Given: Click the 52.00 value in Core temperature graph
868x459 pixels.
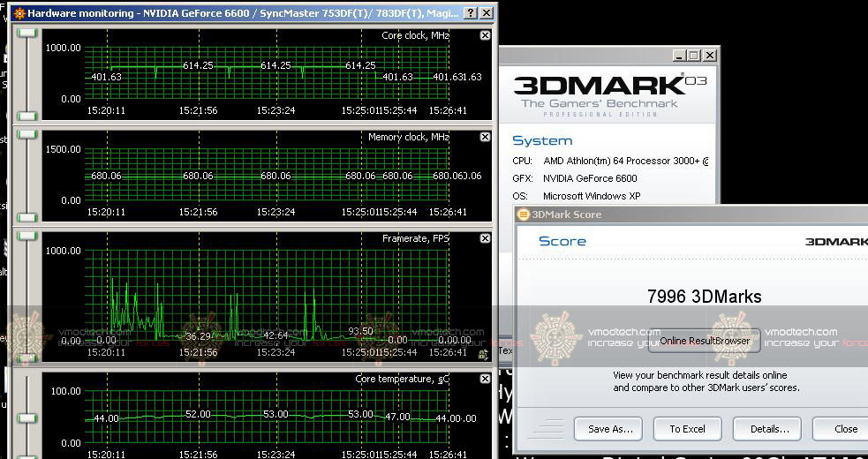Looking at the screenshot, I should click(198, 414).
